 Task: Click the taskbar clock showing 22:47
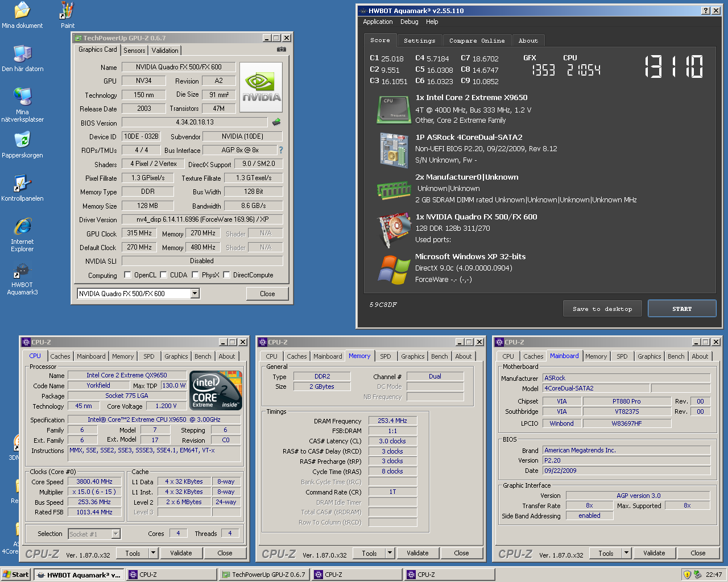click(714, 575)
